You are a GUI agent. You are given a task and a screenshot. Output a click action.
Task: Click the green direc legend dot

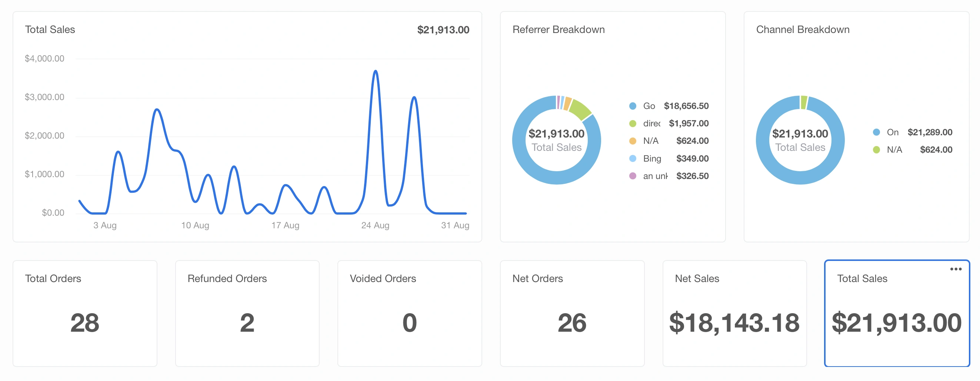point(633,123)
